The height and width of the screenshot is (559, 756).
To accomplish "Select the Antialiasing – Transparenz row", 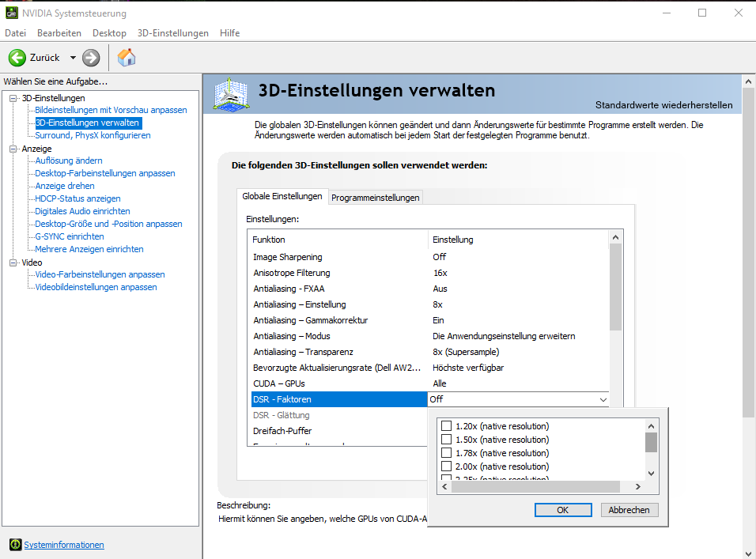I will 430,352.
